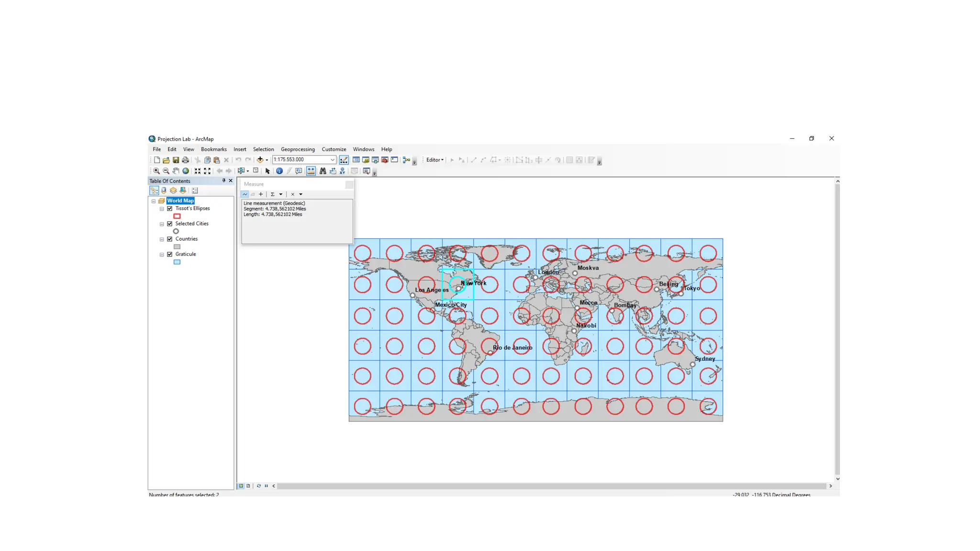Select the Zoom In tool
Image resolution: width=980 pixels, height=551 pixels.
156,171
